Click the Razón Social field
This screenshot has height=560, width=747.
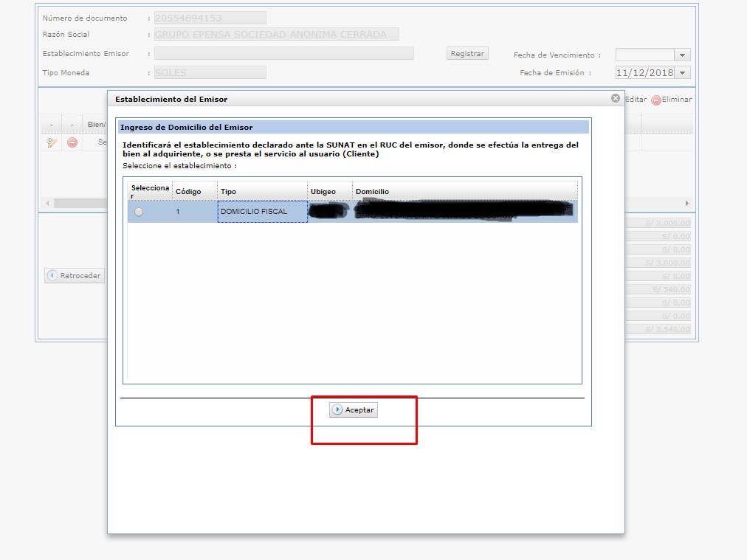(x=276, y=34)
